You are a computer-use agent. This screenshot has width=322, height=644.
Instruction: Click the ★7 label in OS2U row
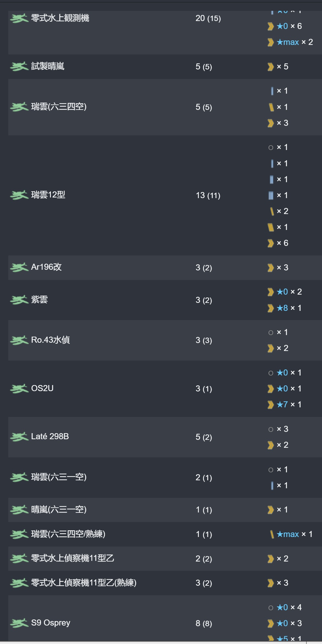pyautogui.click(x=282, y=404)
